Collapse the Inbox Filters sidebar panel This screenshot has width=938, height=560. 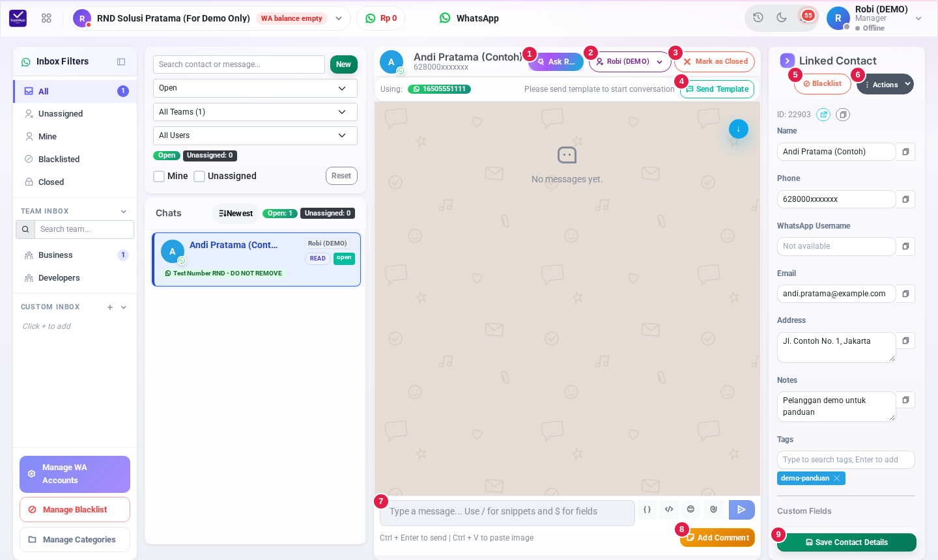pos(121,62)
